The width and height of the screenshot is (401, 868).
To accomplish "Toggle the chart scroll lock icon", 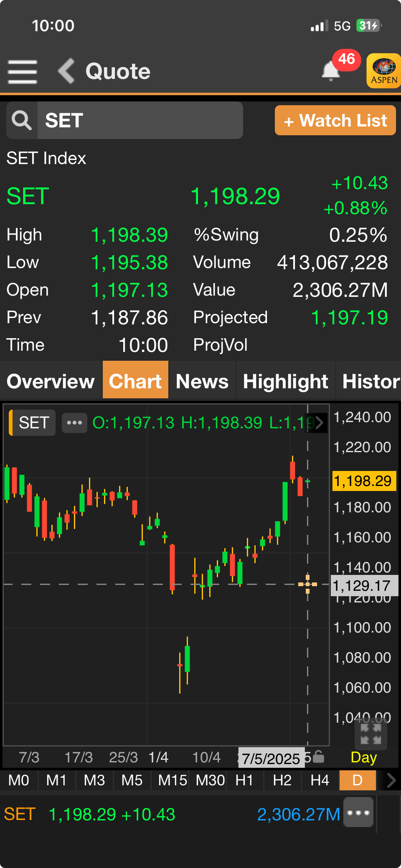I will pos(318,757).
